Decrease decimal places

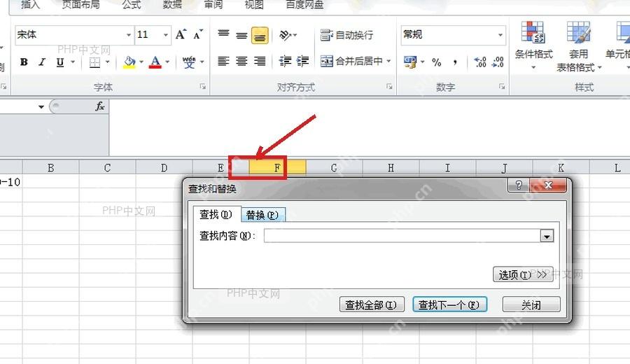(498, 62)
